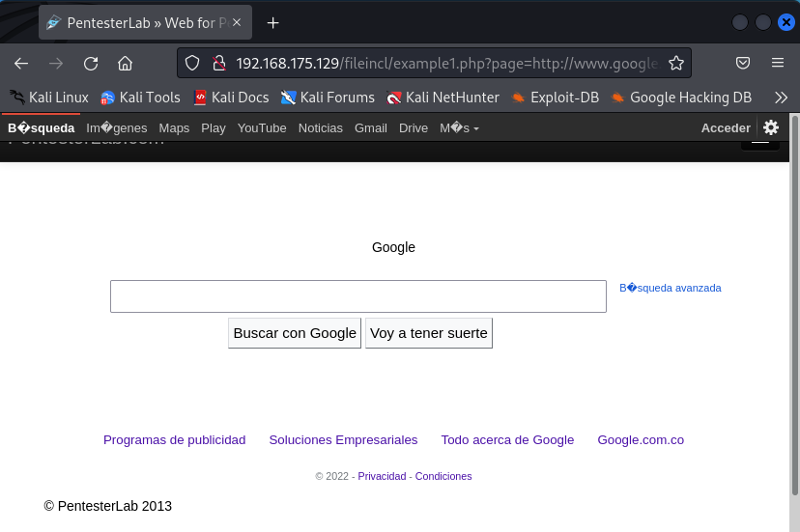The height and width of the screenshot is (532, 800).
Task: Open Kali Docs bookmark
Action: tap(231, 98)
